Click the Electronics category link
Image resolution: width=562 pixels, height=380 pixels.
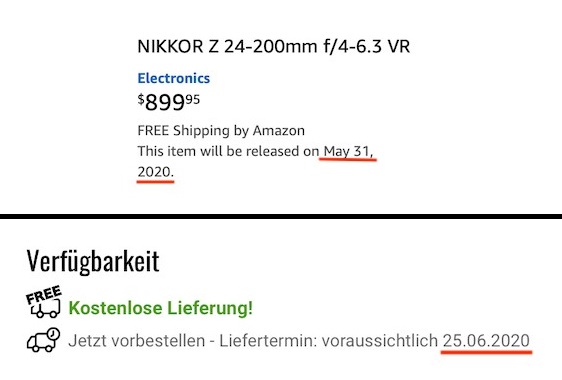(x=174, y=78)
